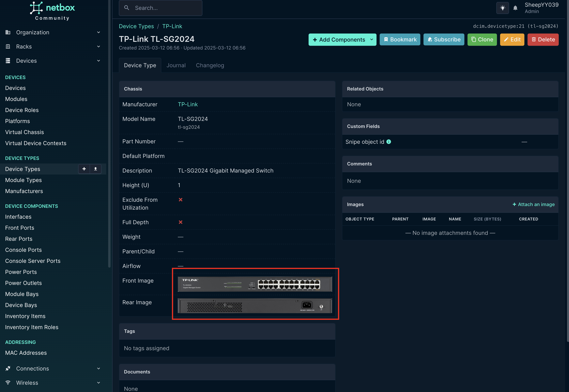Click the Snipe object id info icon

389,142
